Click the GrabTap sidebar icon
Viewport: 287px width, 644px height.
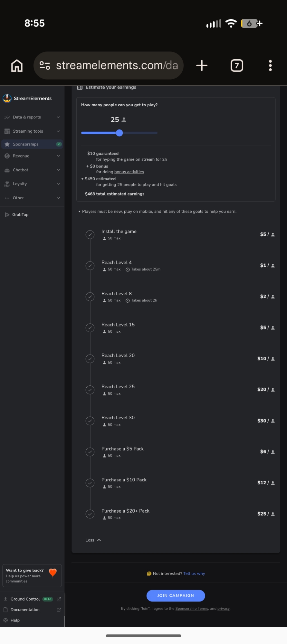7,215
